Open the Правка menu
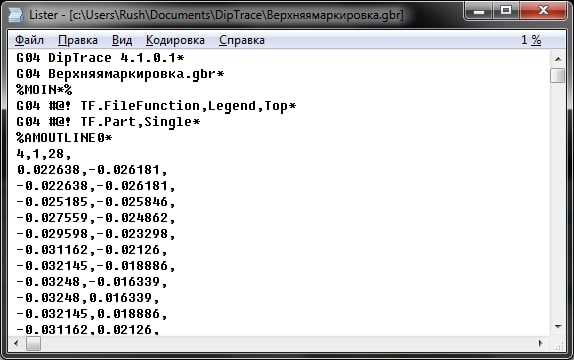The height and width of the screenshot is (360, 574). (x=78, y=40)
